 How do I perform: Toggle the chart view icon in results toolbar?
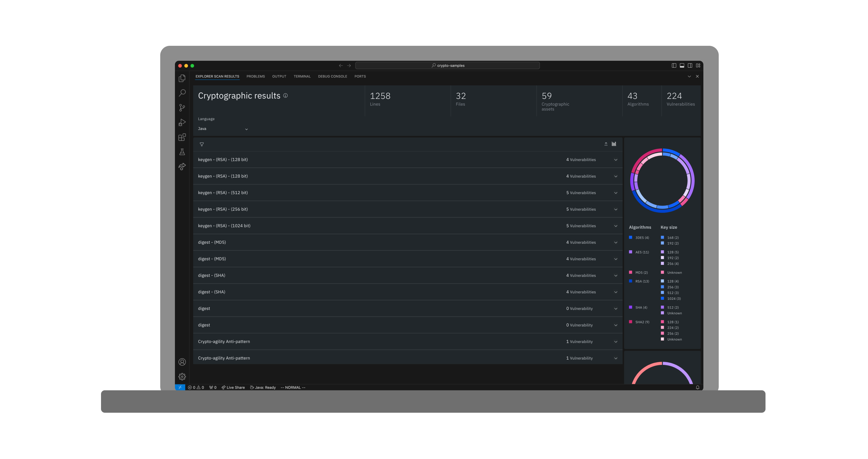pyautogui.click(x=614, y=144)
